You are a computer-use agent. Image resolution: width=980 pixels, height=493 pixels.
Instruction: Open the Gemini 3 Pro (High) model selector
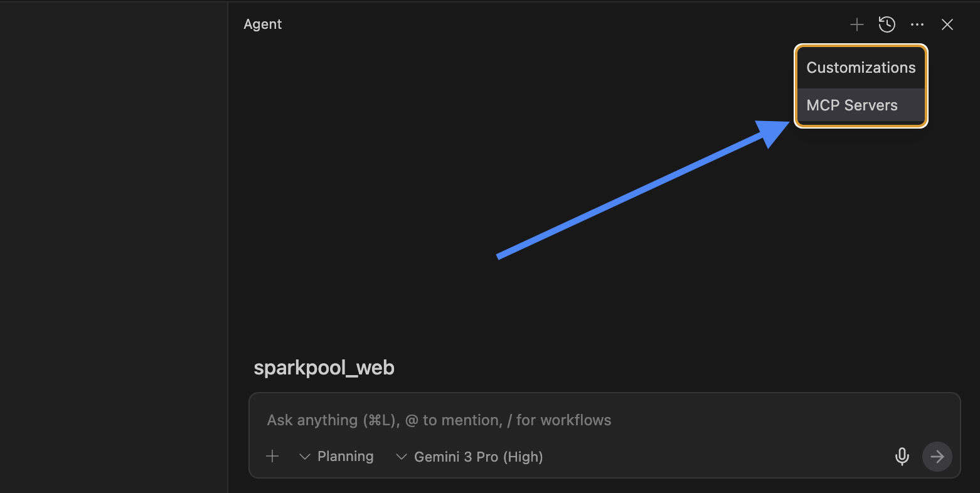click(478, 457)
